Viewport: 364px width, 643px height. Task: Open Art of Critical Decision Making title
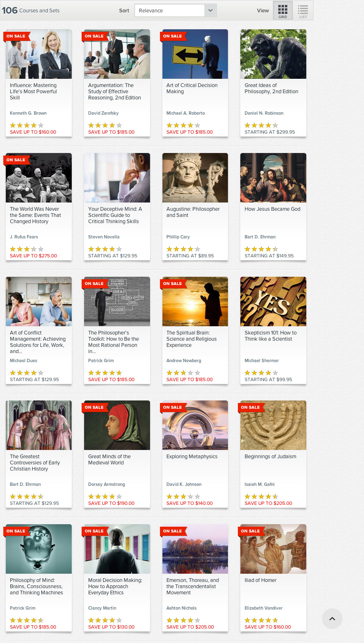tap(192, 88)
